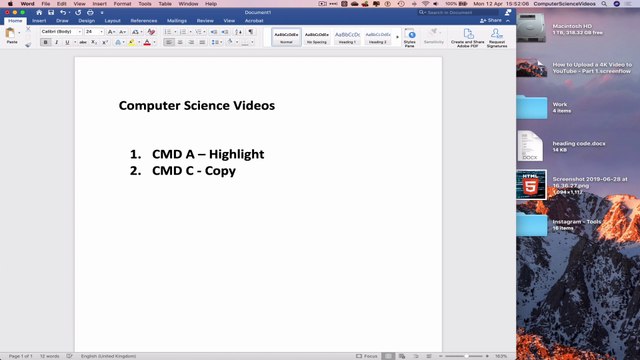640x360 pixels.
Task: Pick up the Format Painter brush
Action: coord(28,44)
